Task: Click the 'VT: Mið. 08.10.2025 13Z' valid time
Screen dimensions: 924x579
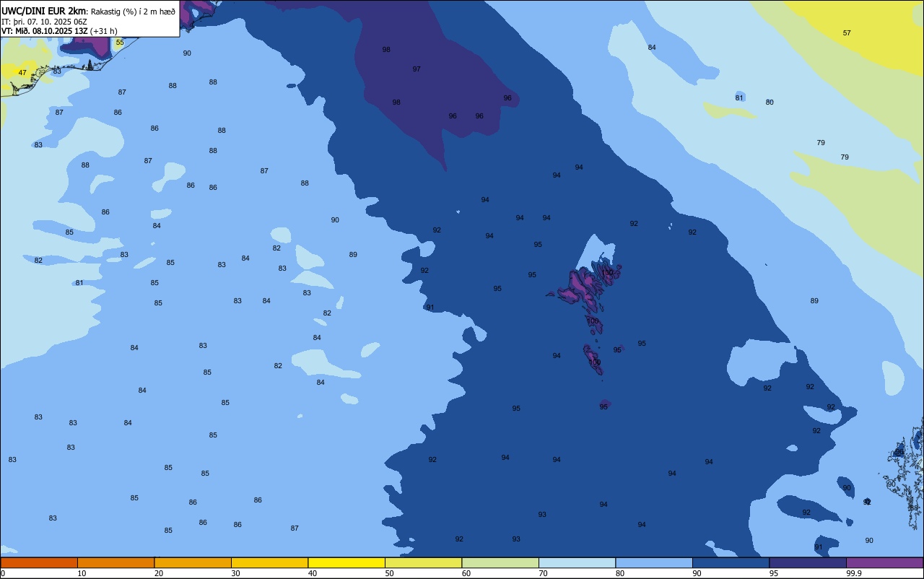Action: pyautogui.click(x=45, y=31)
